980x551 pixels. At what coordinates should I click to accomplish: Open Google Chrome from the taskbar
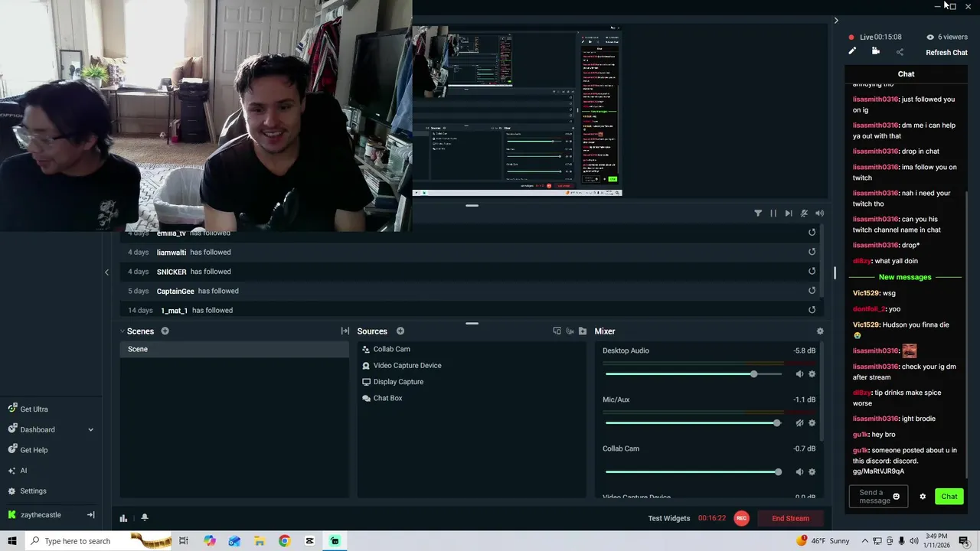point(284,541)
